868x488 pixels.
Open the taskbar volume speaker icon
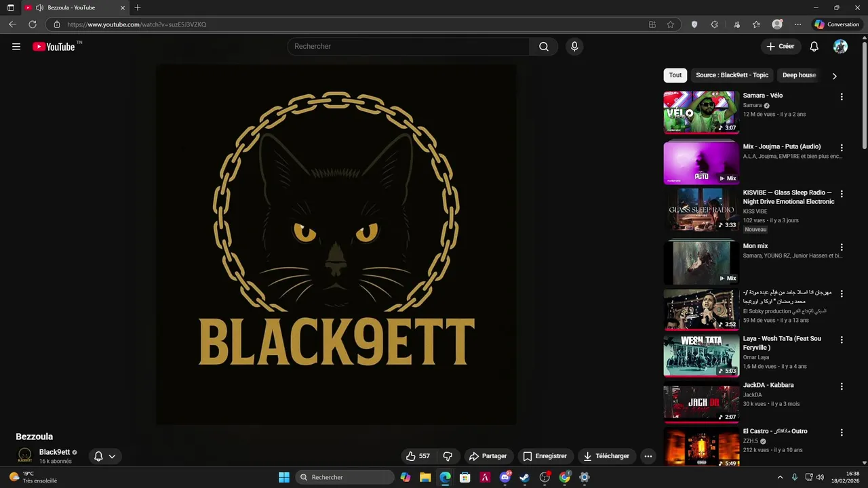820,477
